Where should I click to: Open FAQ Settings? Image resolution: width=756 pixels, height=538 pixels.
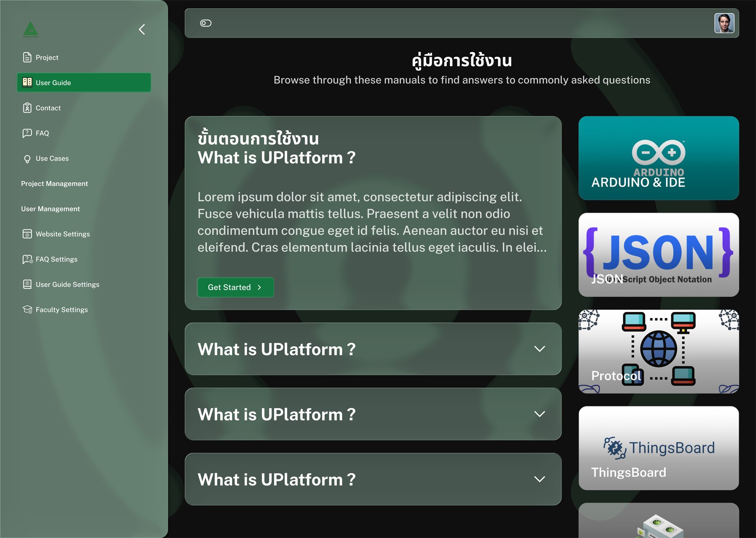tap(84, 259)
